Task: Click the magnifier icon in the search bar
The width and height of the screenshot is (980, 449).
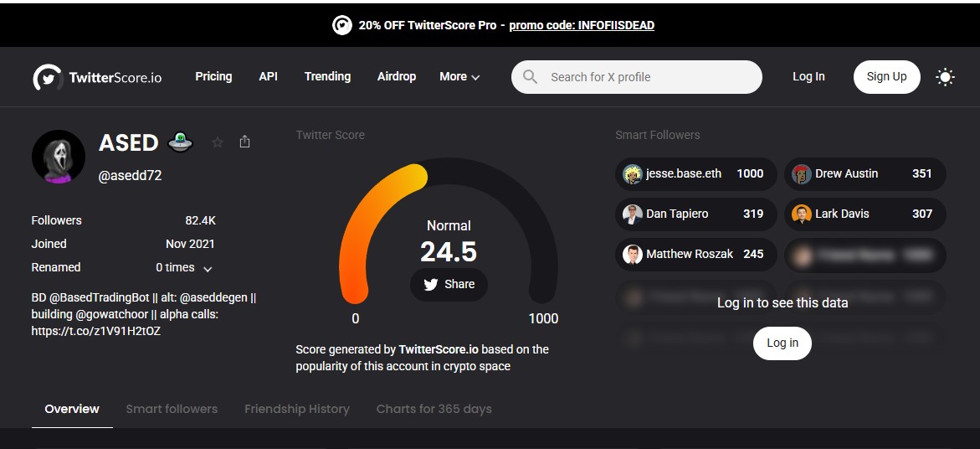Action: 530,77
